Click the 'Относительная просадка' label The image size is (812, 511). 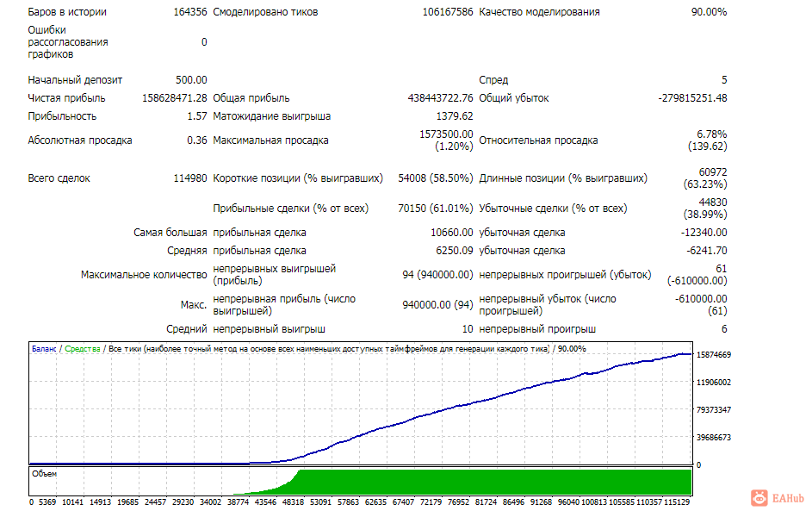pos(538,140)
